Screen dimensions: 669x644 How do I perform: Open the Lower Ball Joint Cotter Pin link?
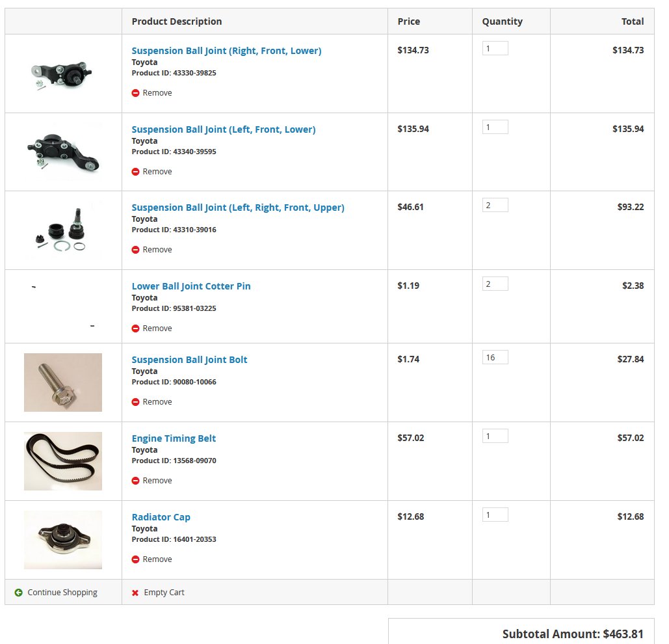pos(191,286)
